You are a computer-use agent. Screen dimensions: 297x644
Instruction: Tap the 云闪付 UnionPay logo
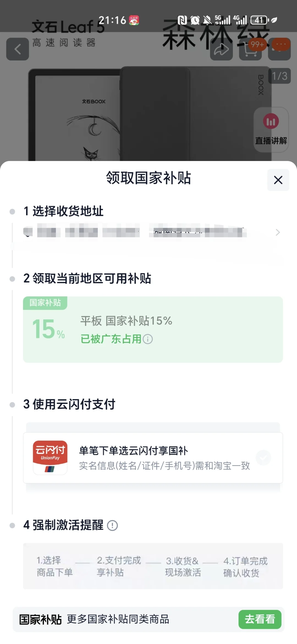50,457
